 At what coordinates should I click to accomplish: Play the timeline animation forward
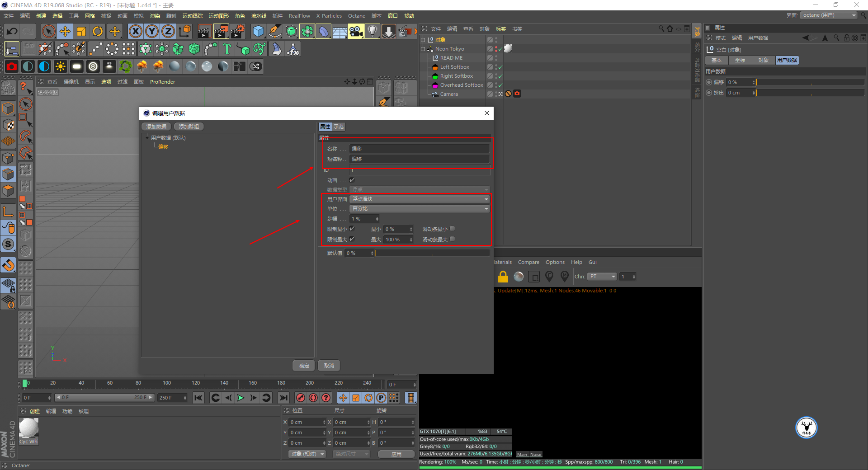tap(241, 398)
